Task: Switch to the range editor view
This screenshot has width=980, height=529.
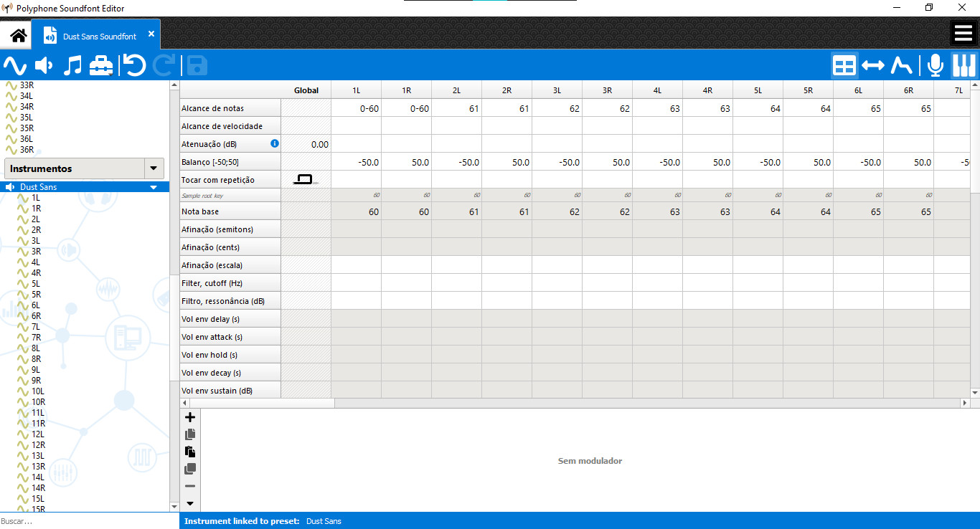Action: pyautogui.click(x=872, y=66)
